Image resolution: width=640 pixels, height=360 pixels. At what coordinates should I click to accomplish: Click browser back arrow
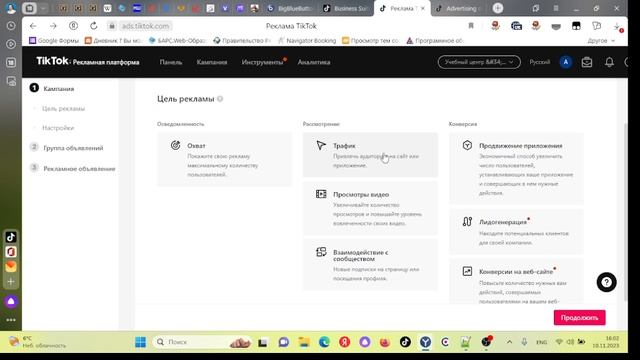point(33,26)
